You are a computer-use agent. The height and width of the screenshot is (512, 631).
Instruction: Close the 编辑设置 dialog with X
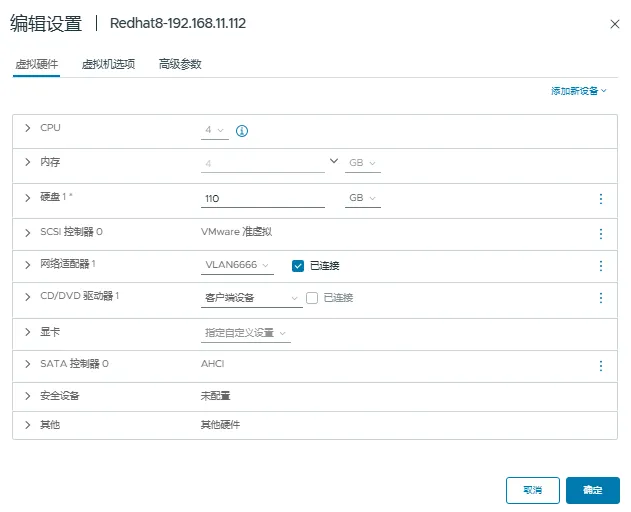coord(615,24)
